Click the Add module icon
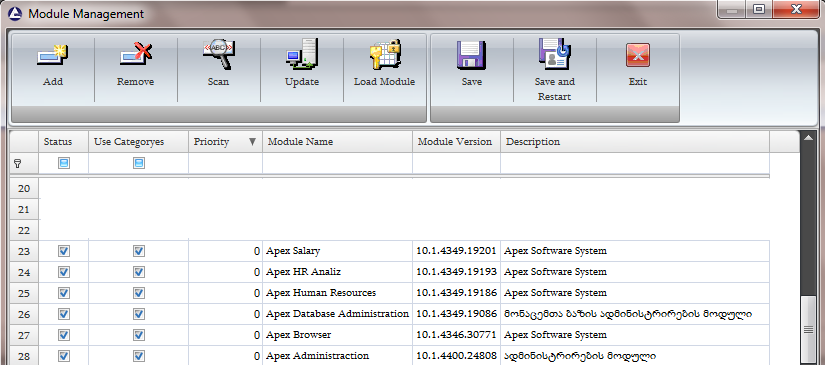 [x=53, y=56]
